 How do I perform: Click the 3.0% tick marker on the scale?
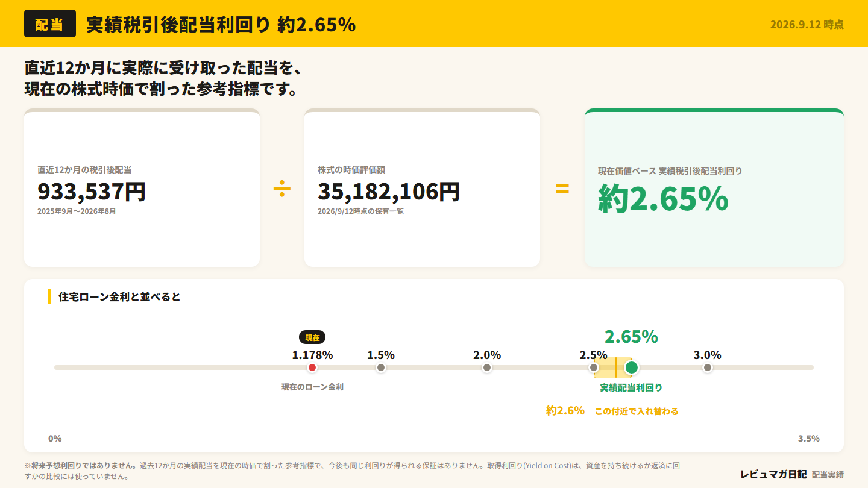point(708,368)
